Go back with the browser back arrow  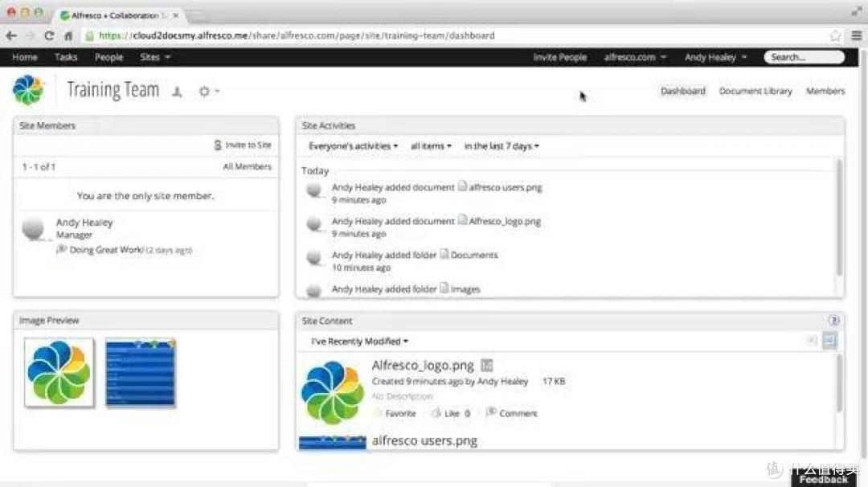[11, 36]
